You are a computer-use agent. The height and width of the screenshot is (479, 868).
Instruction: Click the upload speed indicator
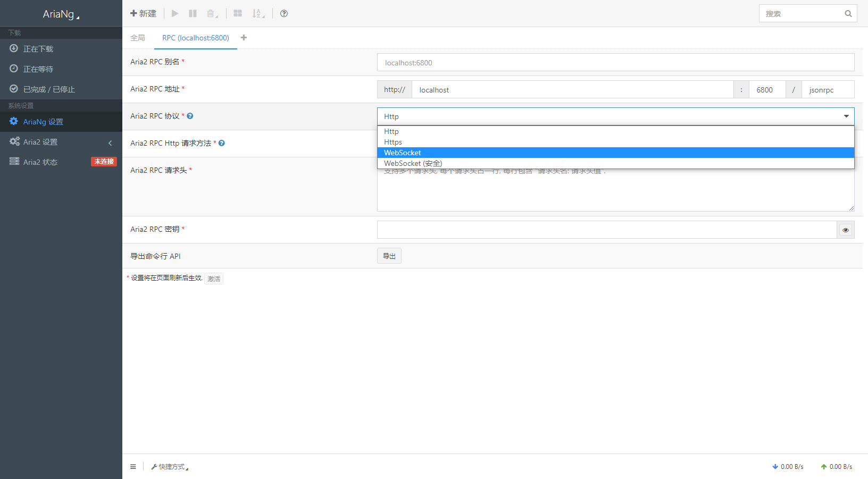tap(837, 467)
